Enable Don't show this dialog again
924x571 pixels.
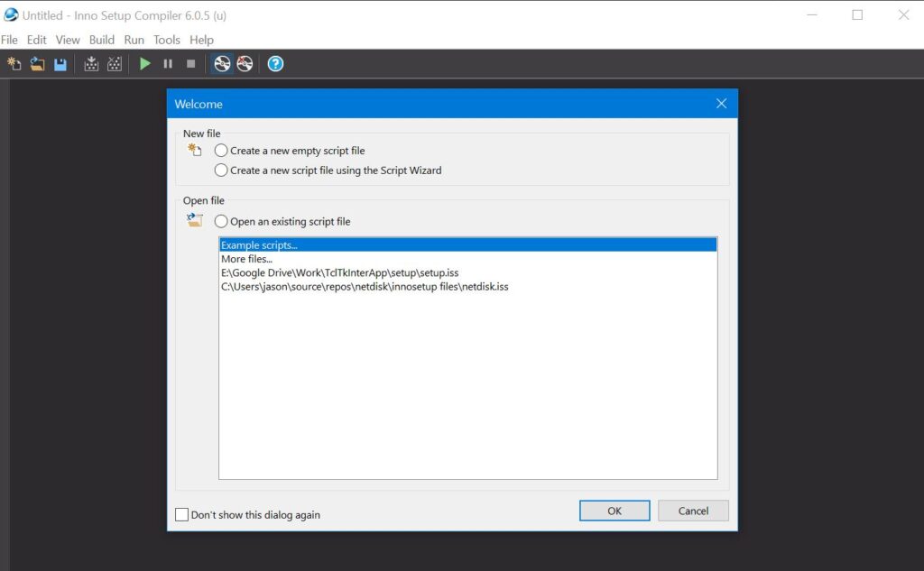click(x=182, y=515)
